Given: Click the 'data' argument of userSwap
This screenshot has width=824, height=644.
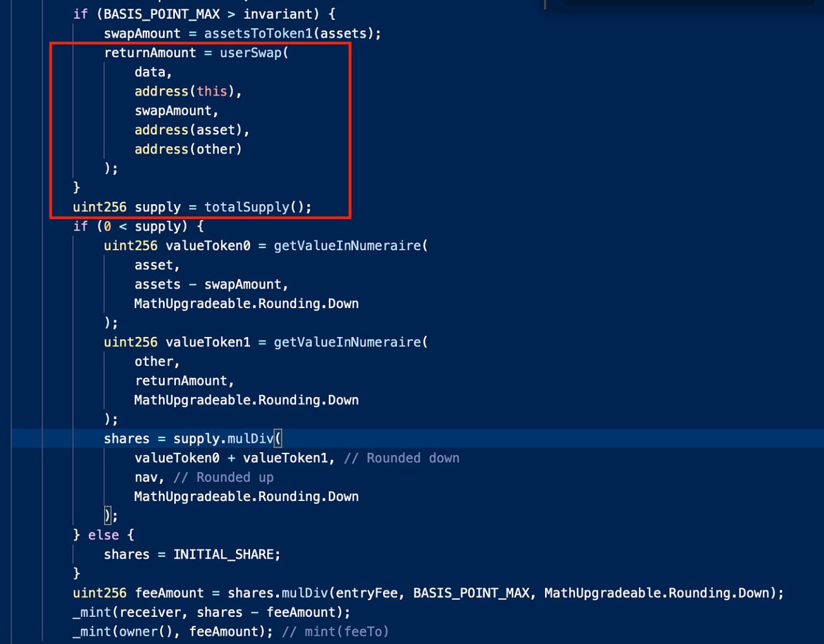Looking at the screenshot, I should 149,72.
